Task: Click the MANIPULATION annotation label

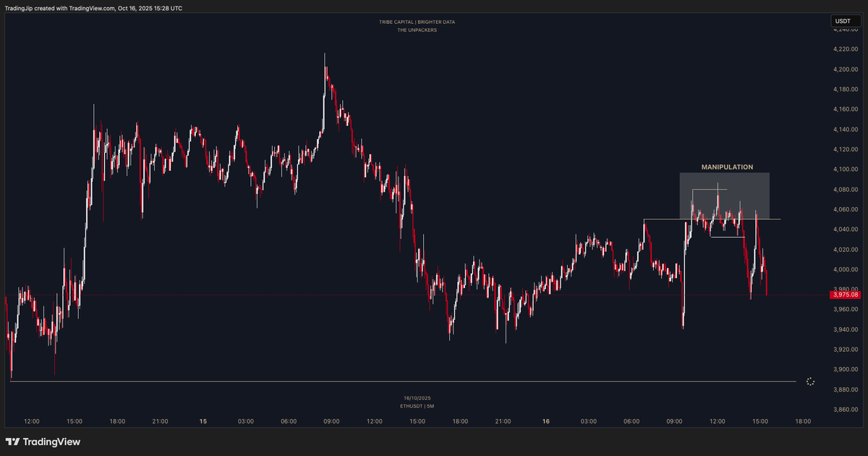Action: (727, 167)
